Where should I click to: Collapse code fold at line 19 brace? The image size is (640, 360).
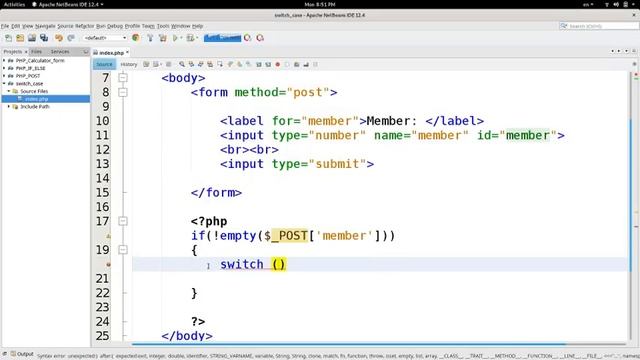tap(123, 250)
